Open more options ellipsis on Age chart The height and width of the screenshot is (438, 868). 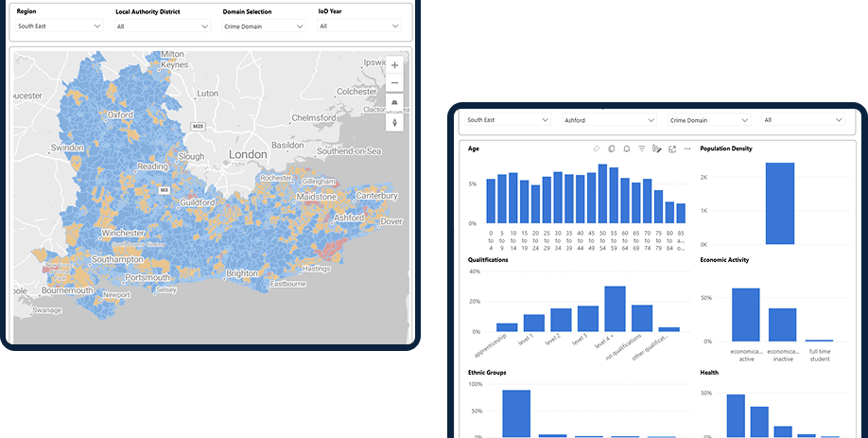click(x=687, y=149)
